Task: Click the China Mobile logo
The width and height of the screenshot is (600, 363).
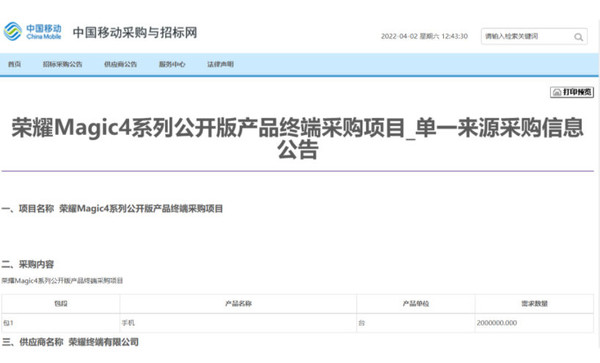Action: tap(33, 31)
